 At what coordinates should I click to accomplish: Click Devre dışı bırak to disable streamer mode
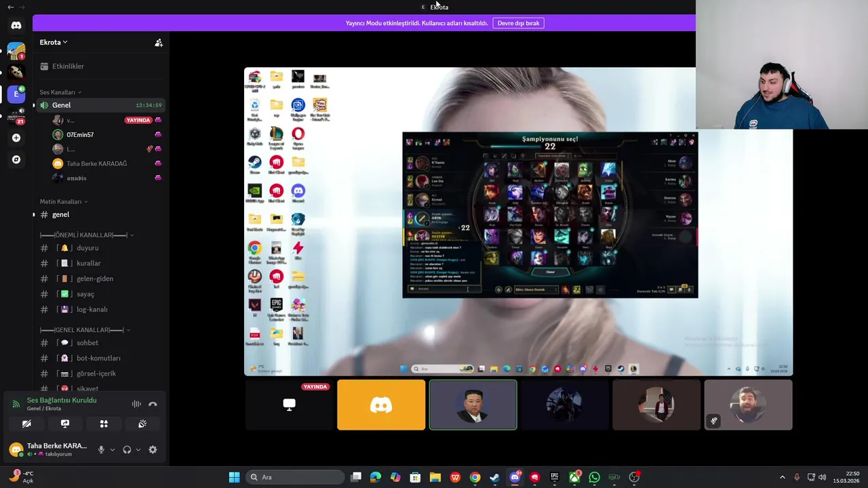tap(519, 23)
